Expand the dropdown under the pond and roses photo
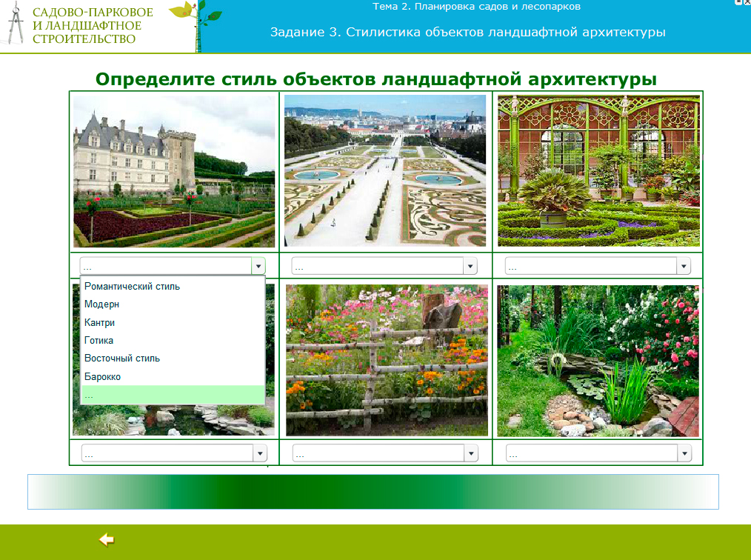The height and width of the screenshot is (560, 751). click(683, 453)
